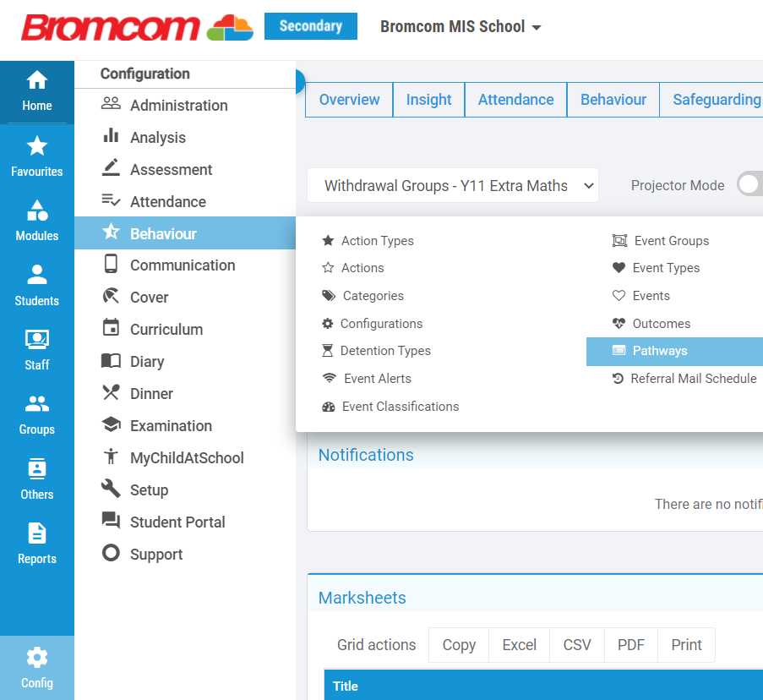Click the Attendance checklist icon
763x700 pixels.
coord(111,200)
